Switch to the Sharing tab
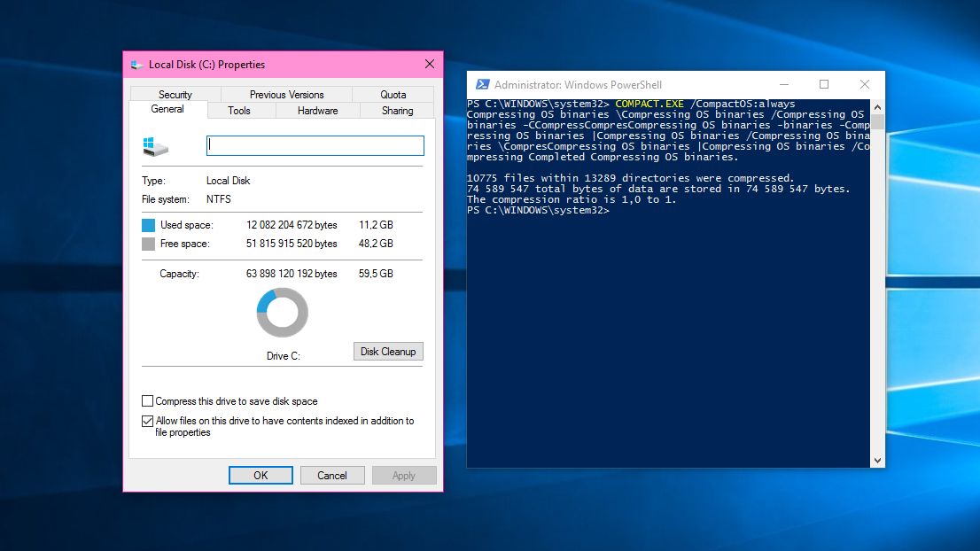Screen dimensions: 980x551 click(398, 111)
